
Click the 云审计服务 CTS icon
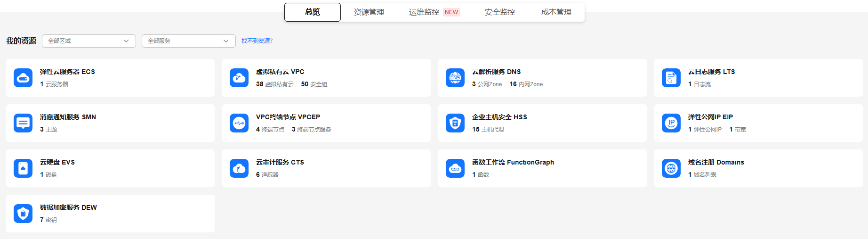point(239,168)
